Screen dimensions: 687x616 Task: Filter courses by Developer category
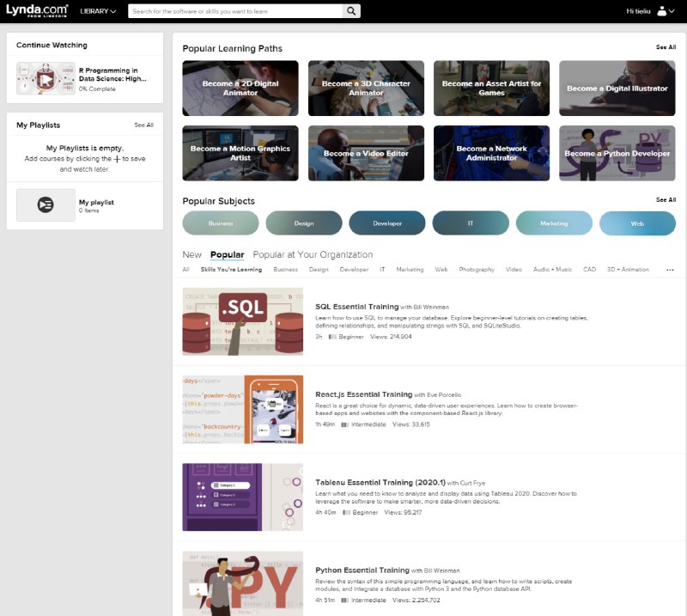click(354, 270)
